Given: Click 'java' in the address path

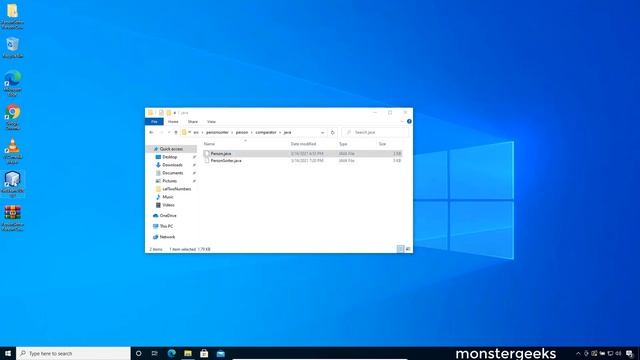Looking at the screenshot, I should pyautogui.click(x=287, y=132).
